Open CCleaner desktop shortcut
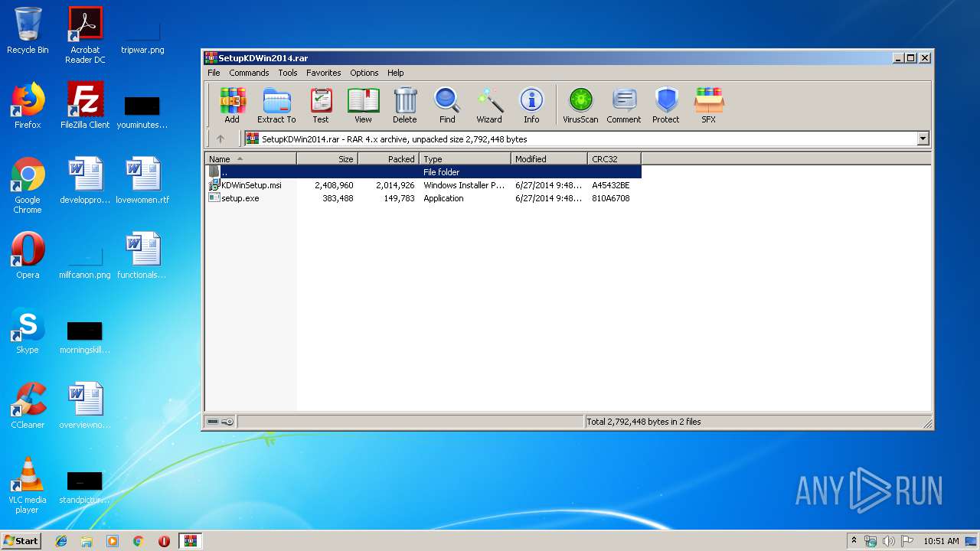 pyautogui.click(x=28, y=406)
